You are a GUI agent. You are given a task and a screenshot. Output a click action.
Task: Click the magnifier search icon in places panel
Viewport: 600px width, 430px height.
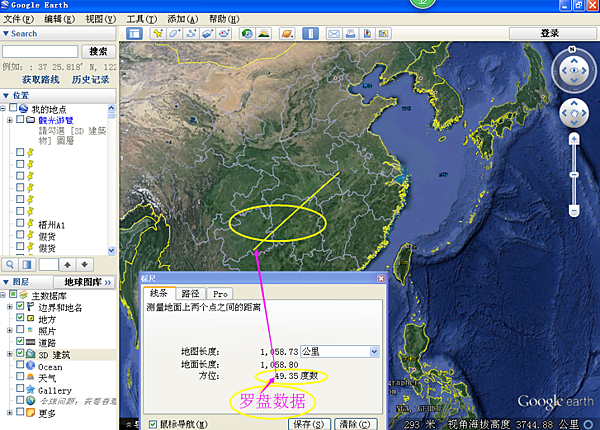pyautogui.click(x=10, y=265)
